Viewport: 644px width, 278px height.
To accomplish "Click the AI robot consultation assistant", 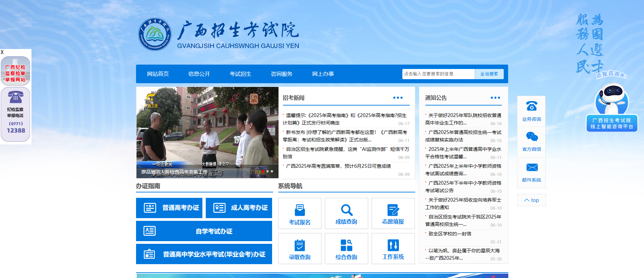I will tap(612, 101).
